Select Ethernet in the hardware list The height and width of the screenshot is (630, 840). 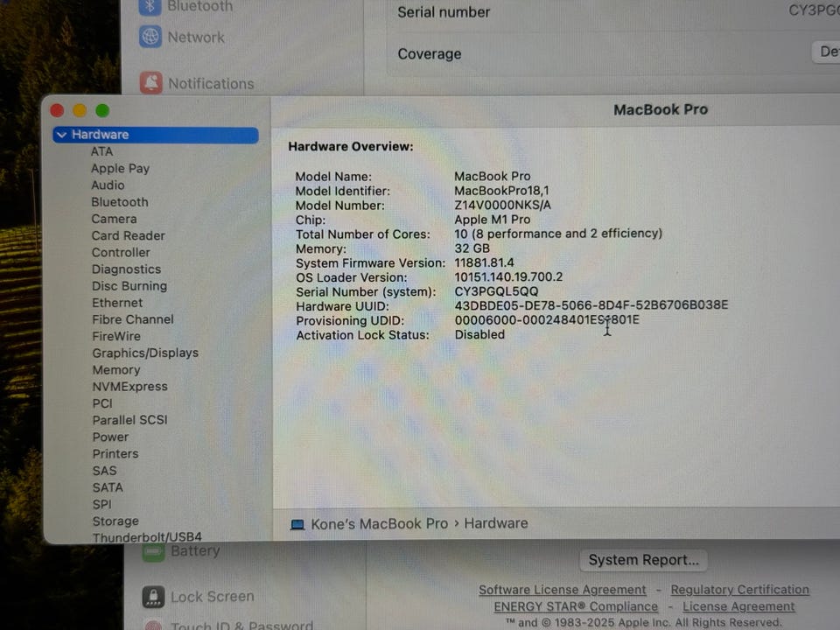click(117, 303)
